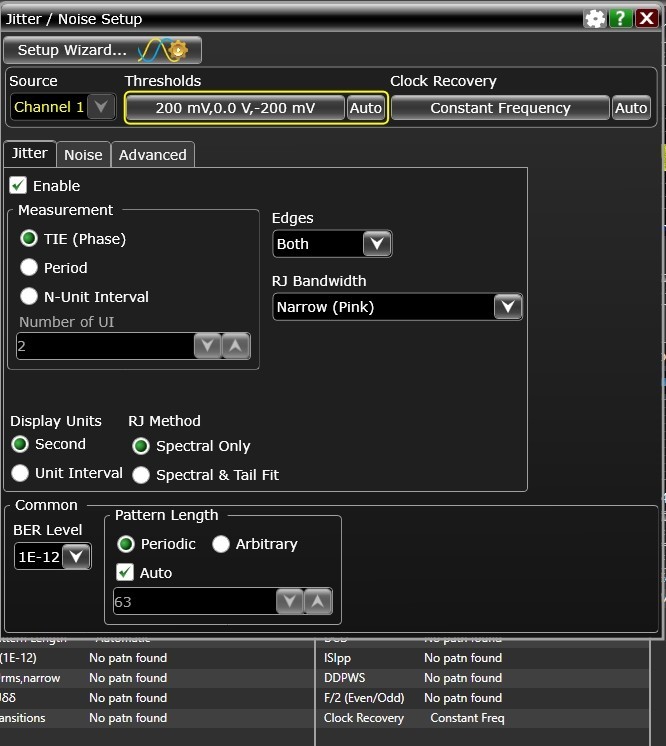666x746 pixels.
Task: Open dialog settings gear icon
Action: point(595,19)
